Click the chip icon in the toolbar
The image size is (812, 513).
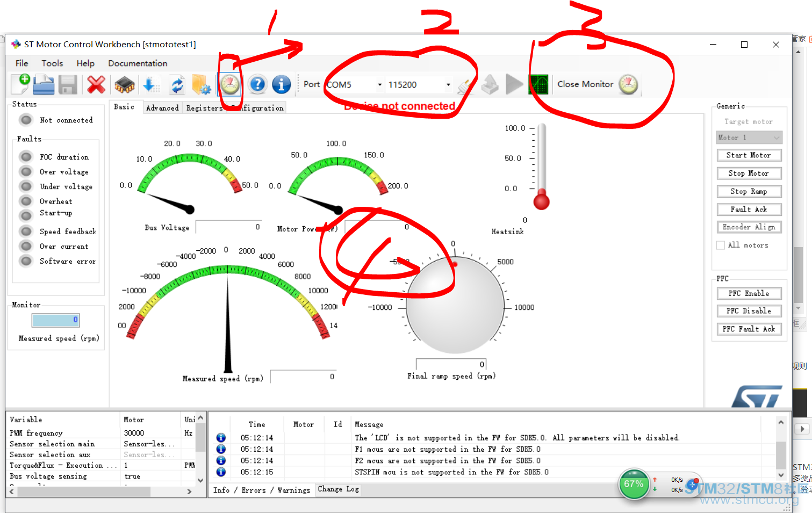click(x=125, y=84)
